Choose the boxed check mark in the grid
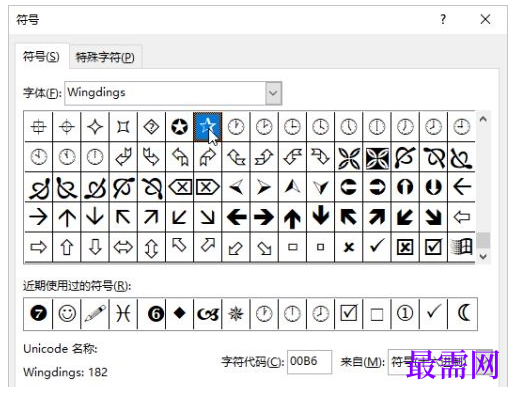The height and width of the screenshot is (396, 518). click(x=433, y=247)
